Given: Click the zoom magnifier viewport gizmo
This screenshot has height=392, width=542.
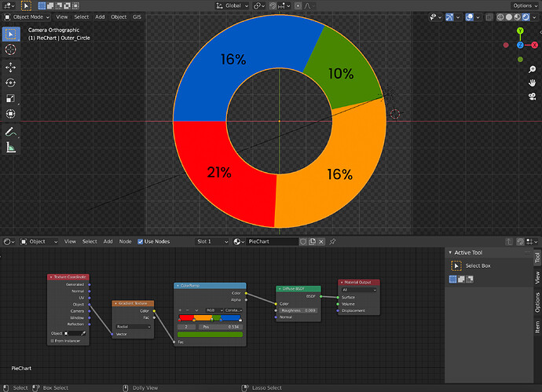Looking at the screenshot, I should tap(533, 69).
